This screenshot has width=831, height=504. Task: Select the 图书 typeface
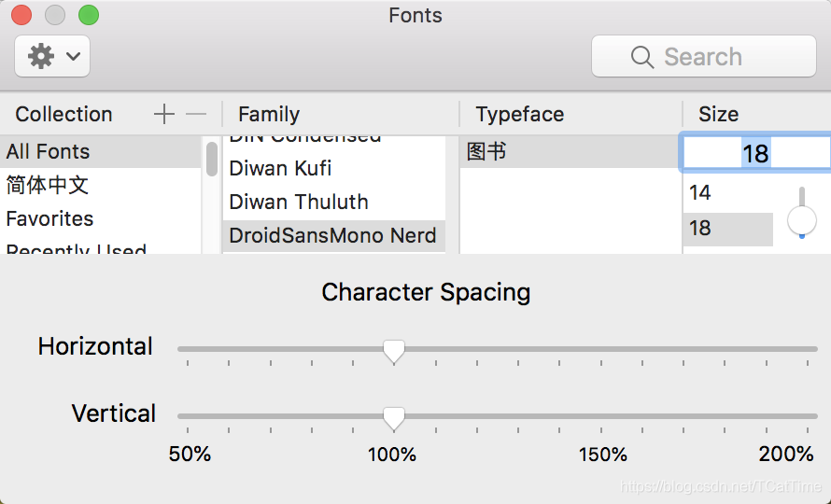click(486, 152)
